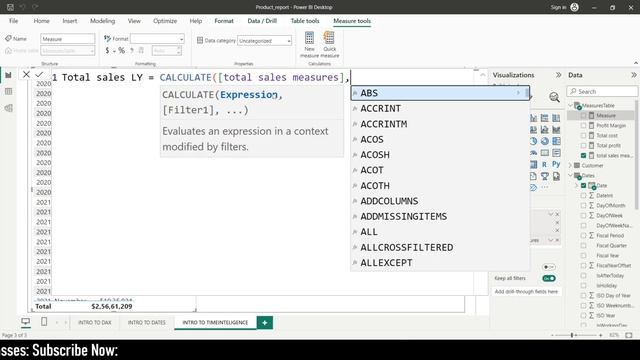
Task: Click the Quick measure icon
Action: 329,38
